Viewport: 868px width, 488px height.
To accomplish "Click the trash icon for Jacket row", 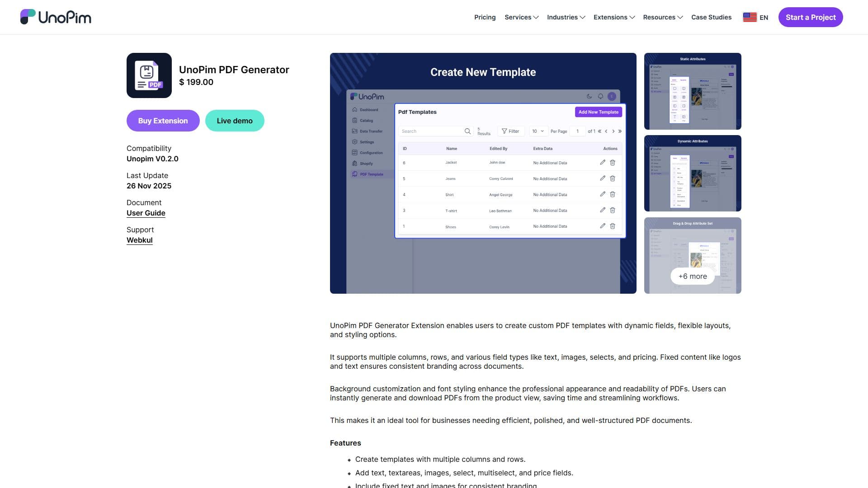I will pyautogui.click(x=612, y=162).
